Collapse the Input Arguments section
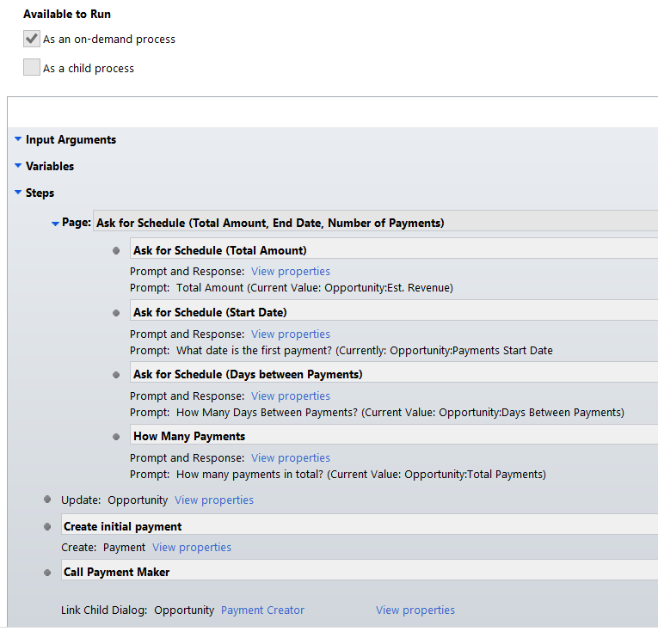This screenshot has height=644, width=658. point(18,139)
